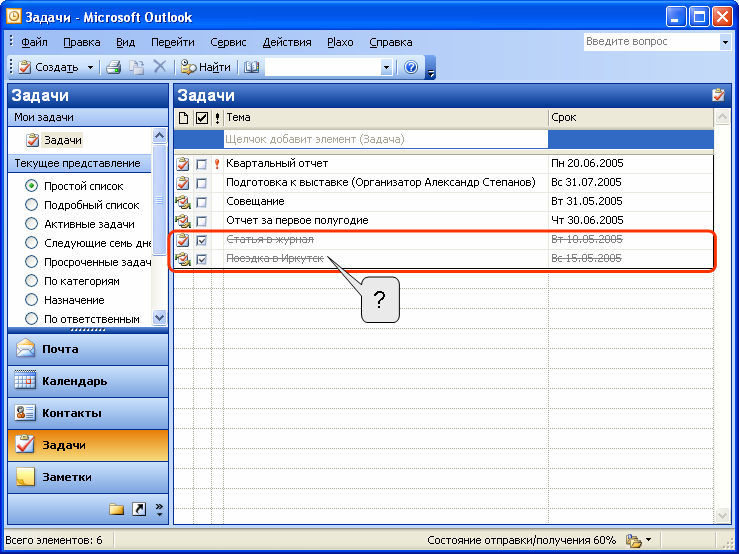
Task: Uncheck the Статья в журнал task
Action: [202, 240]
